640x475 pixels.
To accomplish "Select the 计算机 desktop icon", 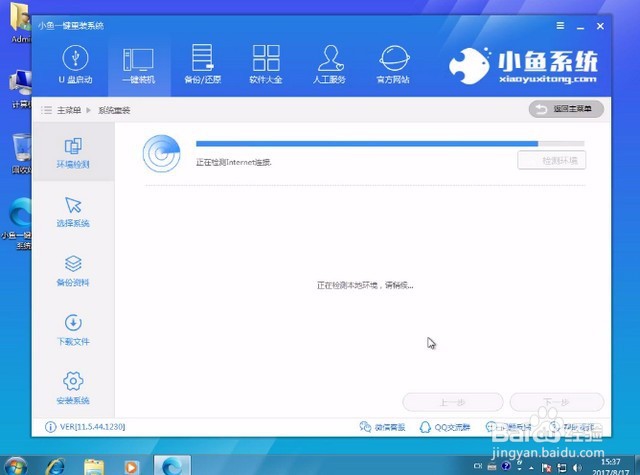I will click(x=20, y=90).
